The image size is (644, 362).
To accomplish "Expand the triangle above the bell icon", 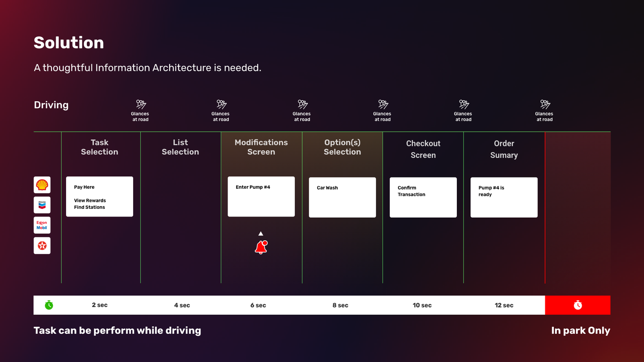I will point(261,233).
